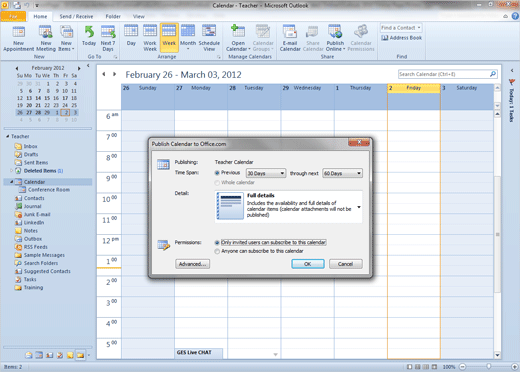
Task: Open the Publish Online menu
Action: pos(335,39)
